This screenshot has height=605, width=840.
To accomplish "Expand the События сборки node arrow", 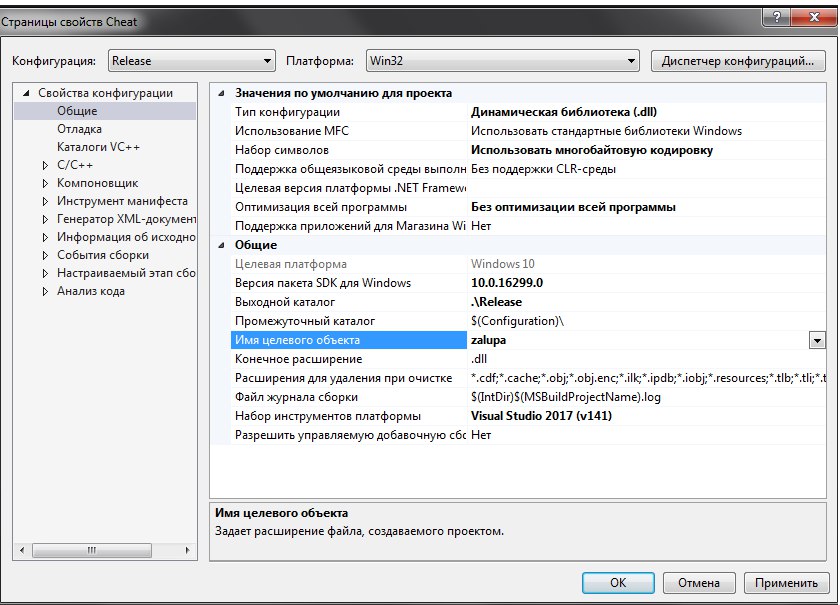I will pos(46,256).
